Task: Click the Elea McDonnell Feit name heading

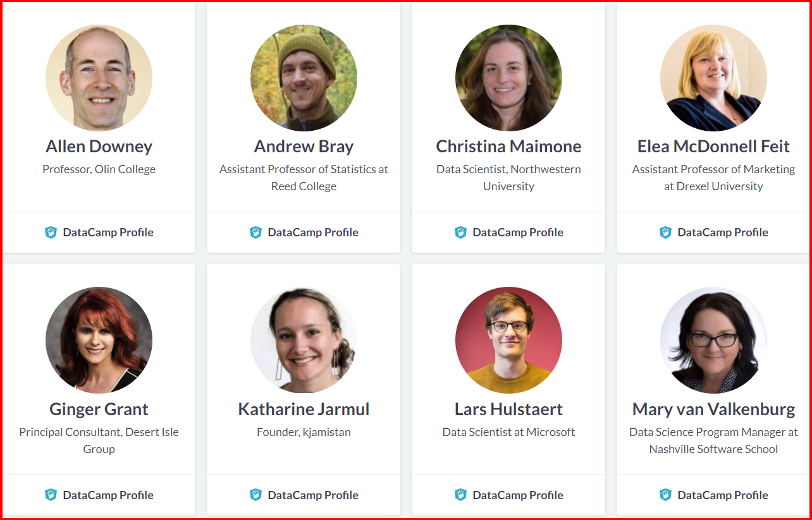Action: 713,147
